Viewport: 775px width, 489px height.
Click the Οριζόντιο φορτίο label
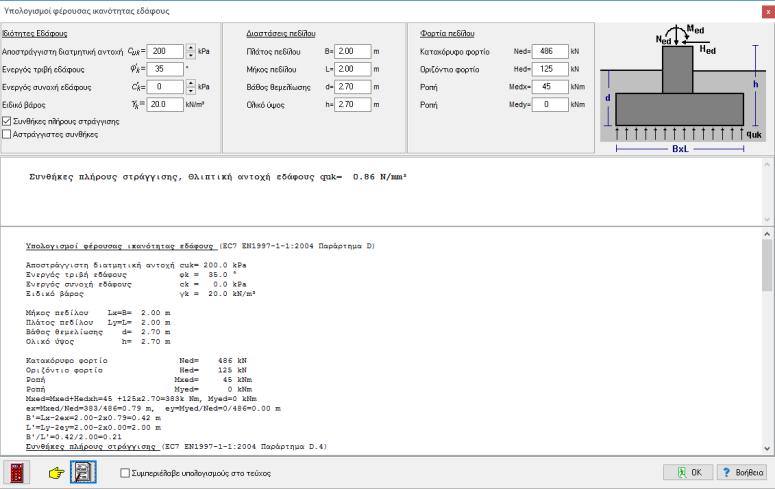(x=449, y=70)
